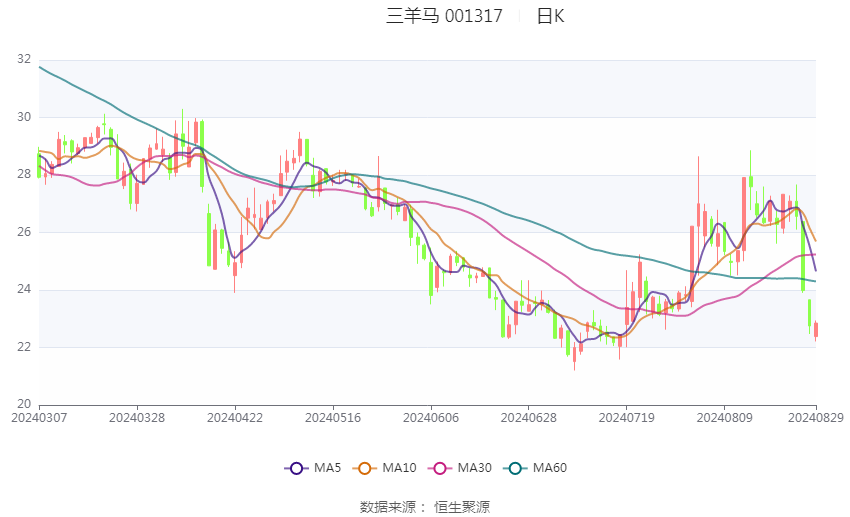Toggle the MA60 series label

click(550, 468)
